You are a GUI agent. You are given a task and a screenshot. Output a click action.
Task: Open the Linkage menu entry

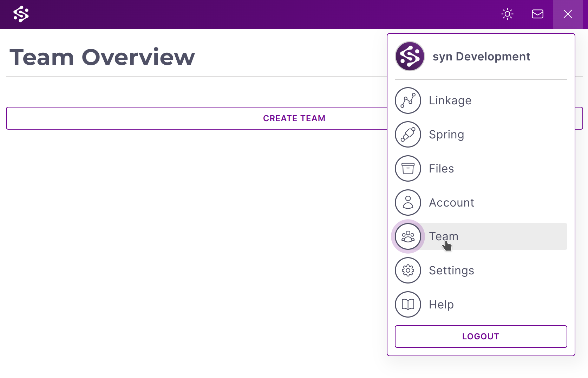pyautogui.click(x=450, y=100)
